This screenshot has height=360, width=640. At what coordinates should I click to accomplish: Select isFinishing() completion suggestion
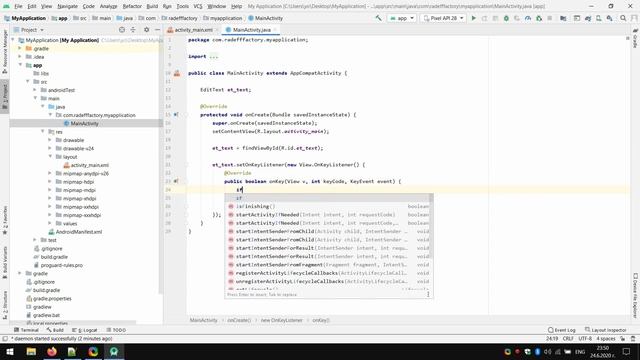click(x=329, y=206)
